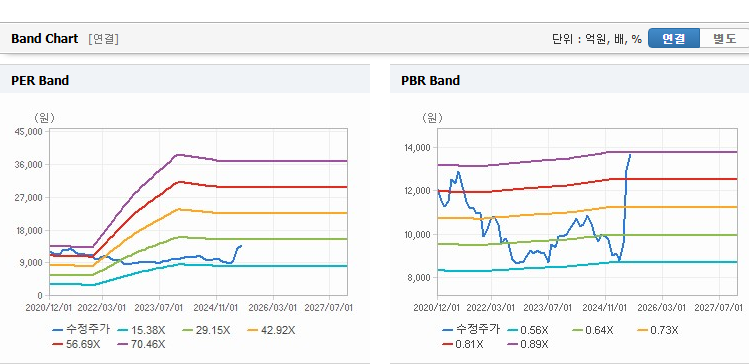Screen dimensions: 749x364
Task: Toggle the 29.15X legend series
Action: coord(206,330)
